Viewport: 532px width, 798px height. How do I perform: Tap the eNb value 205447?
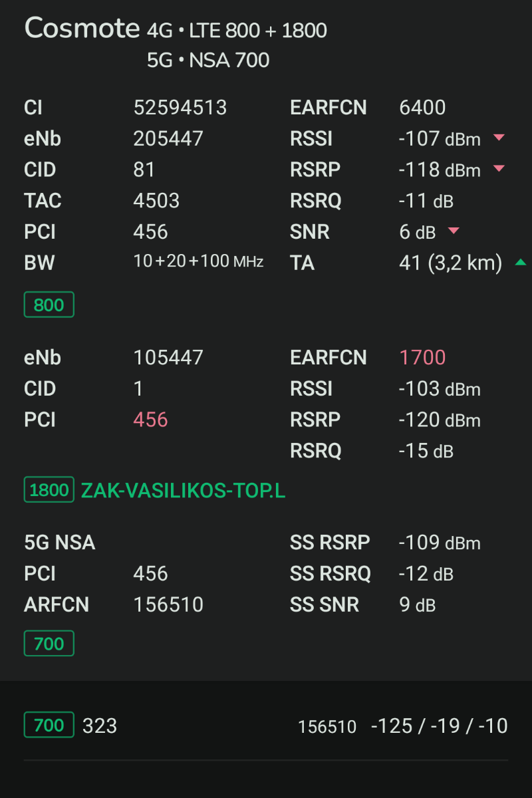(x=168, y=139)
